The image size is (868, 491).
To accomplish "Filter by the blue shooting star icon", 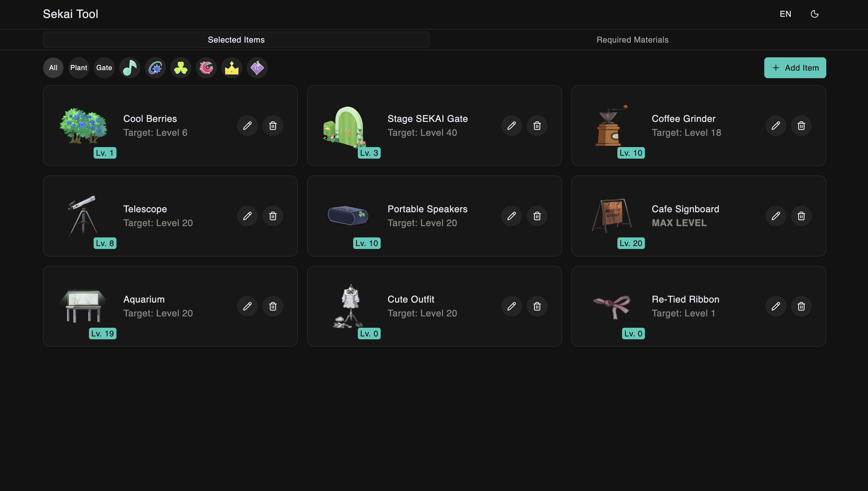I will (155, 68).
